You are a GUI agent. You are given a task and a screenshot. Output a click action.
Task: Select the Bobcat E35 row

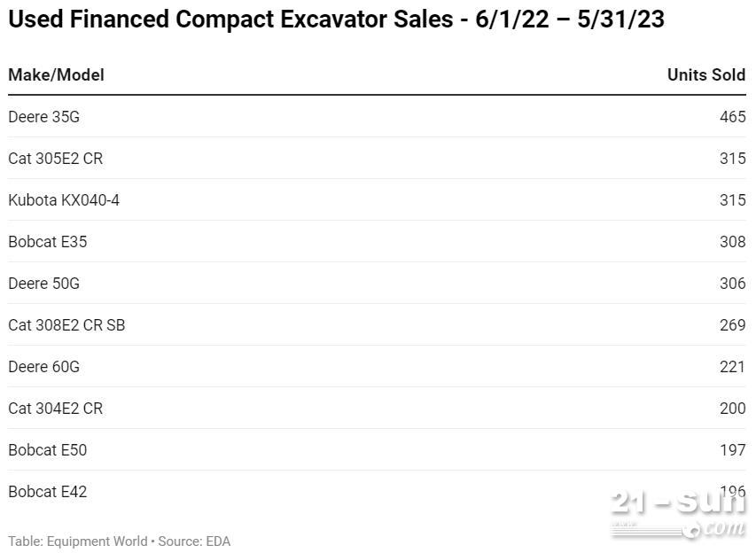point(377,242)
